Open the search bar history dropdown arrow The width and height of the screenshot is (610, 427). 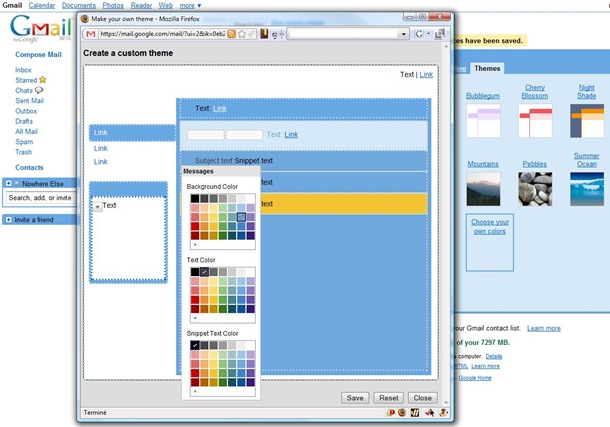pos(403,34)
